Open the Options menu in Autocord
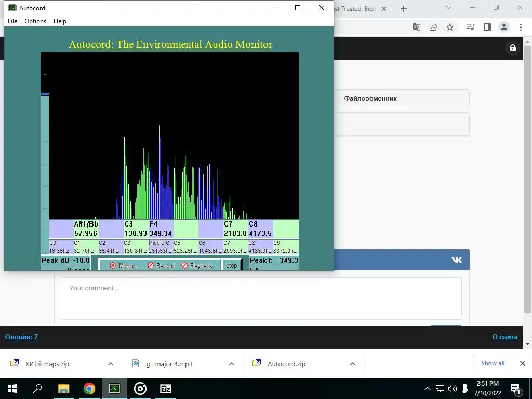This screenshot has width=532, height=399. coord(35,21)
